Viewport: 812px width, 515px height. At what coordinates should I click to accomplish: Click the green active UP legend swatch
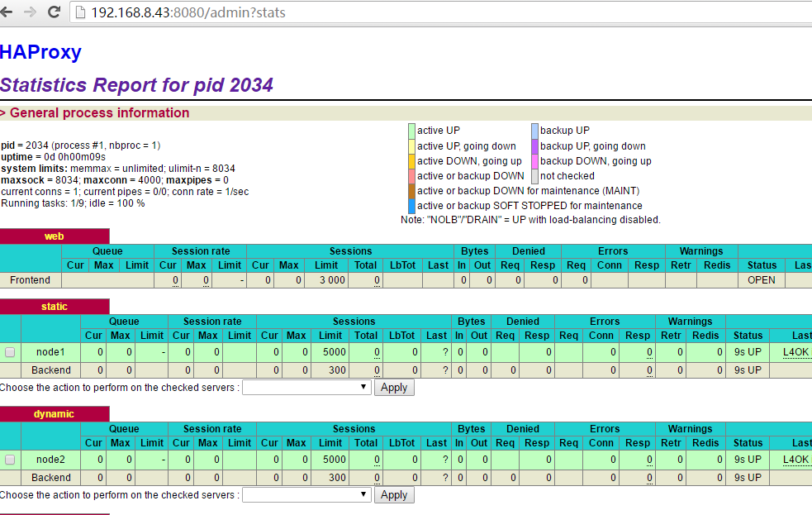point(411,131)
